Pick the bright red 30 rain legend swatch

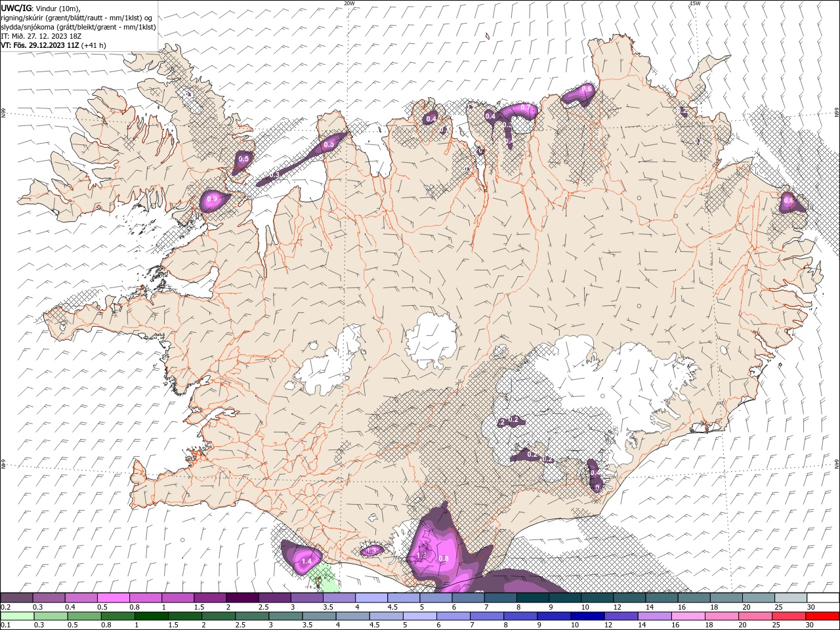click(x=821, y=616)
